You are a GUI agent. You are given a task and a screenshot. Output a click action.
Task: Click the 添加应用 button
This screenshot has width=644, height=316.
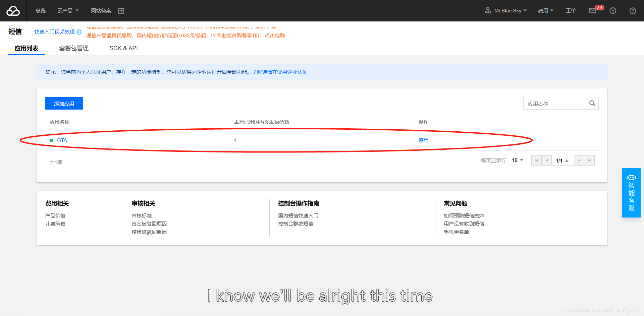point(64,103)
